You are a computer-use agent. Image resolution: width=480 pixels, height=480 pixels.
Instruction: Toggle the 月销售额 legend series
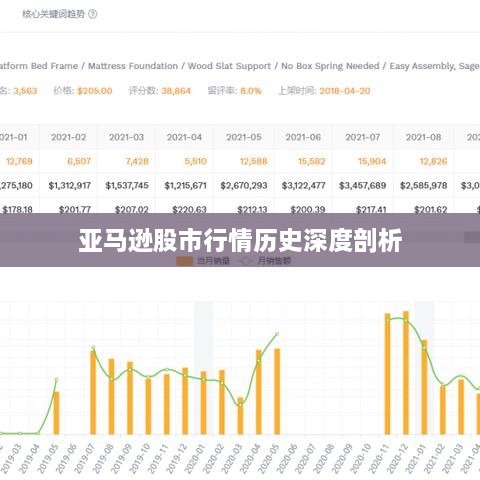pos(266,261)
